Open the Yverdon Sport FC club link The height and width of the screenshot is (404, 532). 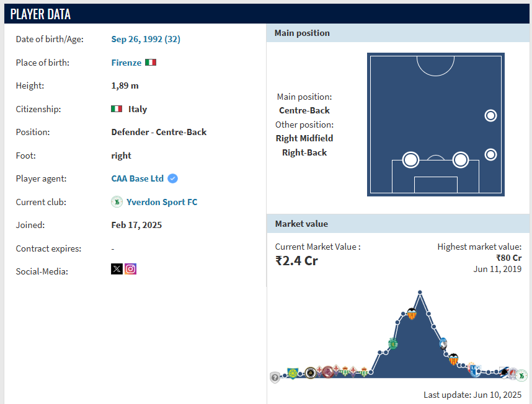pyautogui.click(x=162, y=202)
